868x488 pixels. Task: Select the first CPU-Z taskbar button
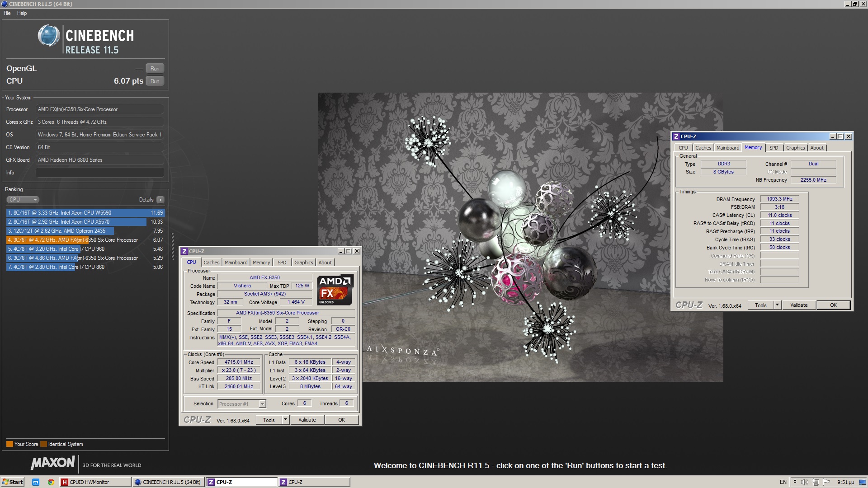click(x=241, y=482)
